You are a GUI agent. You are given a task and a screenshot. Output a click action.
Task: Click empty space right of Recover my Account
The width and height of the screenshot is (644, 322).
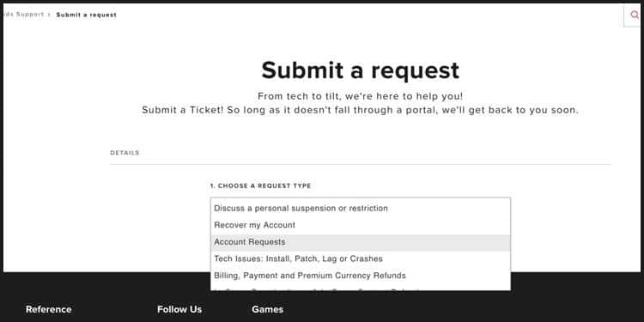click(403, 225)
